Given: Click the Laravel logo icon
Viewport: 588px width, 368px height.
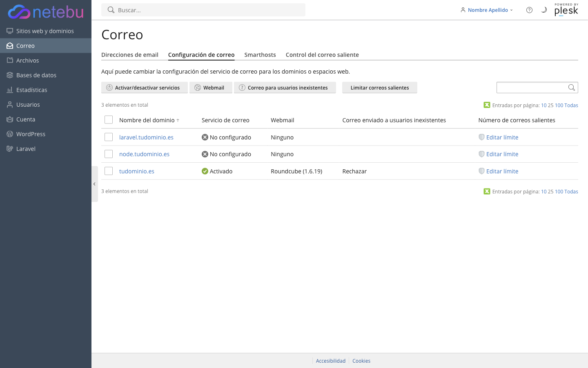Looking at the screenshot, I should [10, 149].
